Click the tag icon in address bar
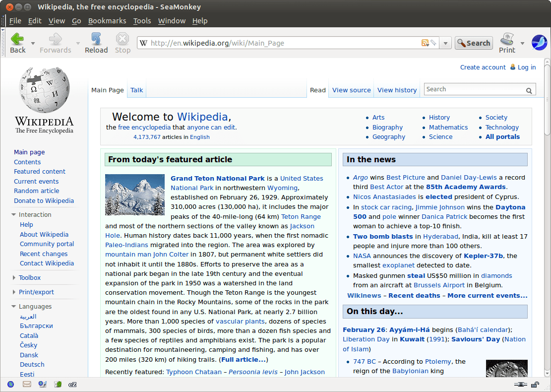 (433, 43)
